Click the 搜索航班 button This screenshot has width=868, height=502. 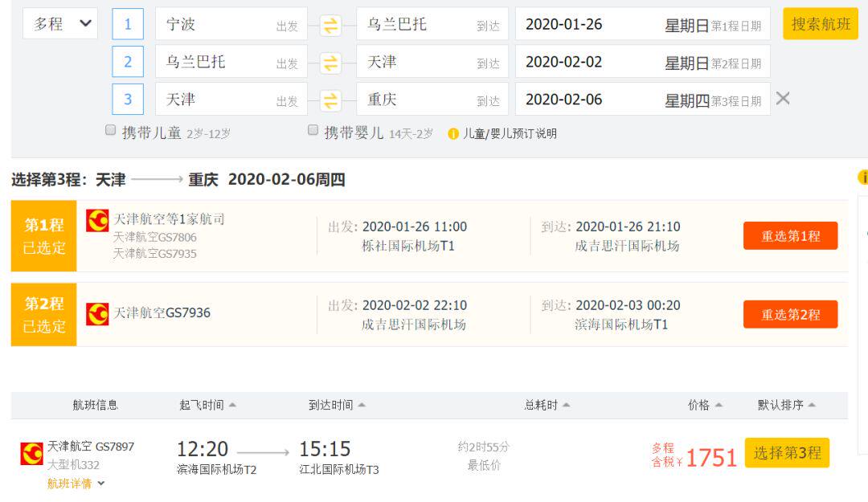click(x=821, y=24)
